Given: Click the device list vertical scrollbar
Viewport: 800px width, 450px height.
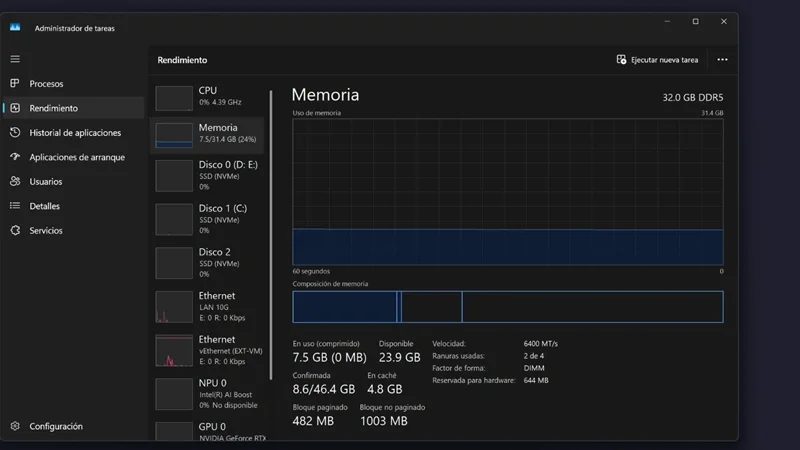Looking at the screenshot, I should (271, 235).
